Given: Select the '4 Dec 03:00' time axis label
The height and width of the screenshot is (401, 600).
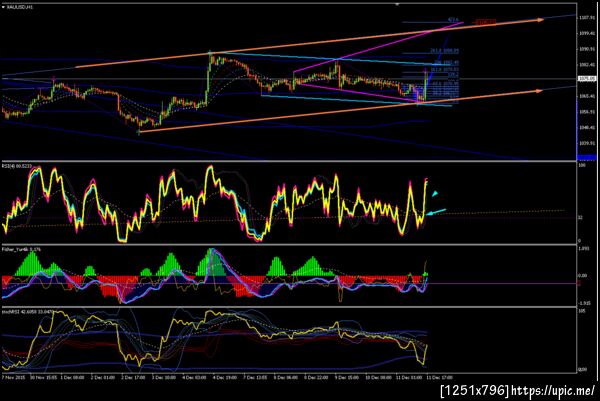Looking at the screenshot, I should pos(194,377).
